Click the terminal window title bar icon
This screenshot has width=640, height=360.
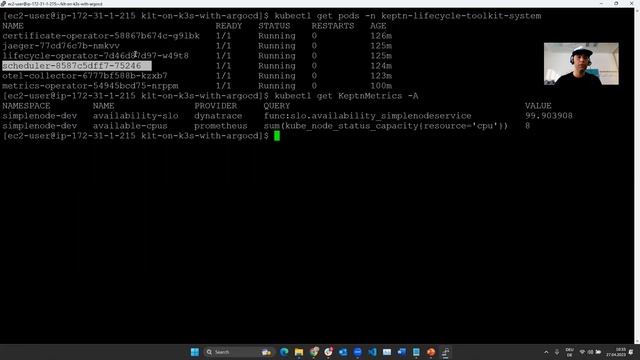(3, 3)
